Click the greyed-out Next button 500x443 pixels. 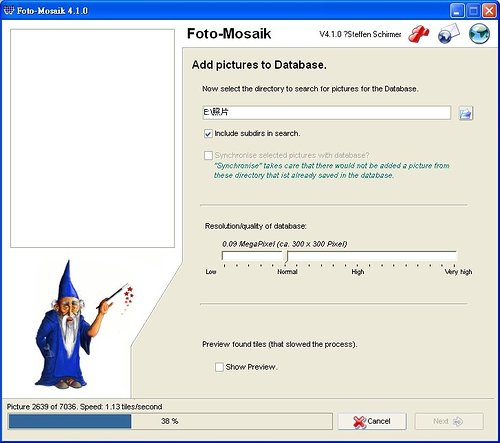point(449,422)
